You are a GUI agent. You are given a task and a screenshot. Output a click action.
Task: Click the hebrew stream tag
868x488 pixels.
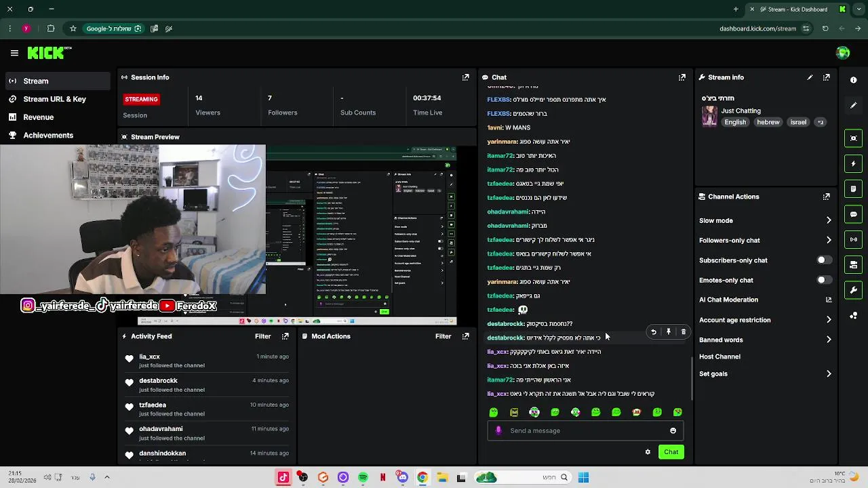coord(768,122)
